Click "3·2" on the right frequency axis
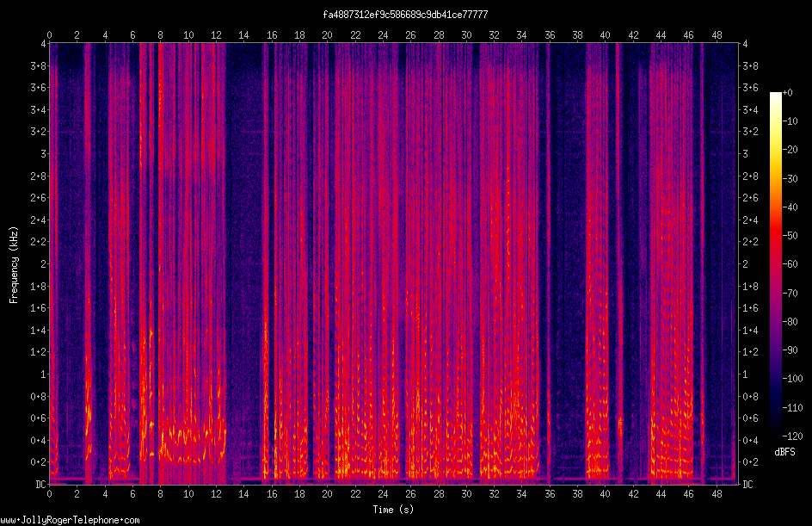The width and height of the screenshot is (812, 526). pos(751,132)
